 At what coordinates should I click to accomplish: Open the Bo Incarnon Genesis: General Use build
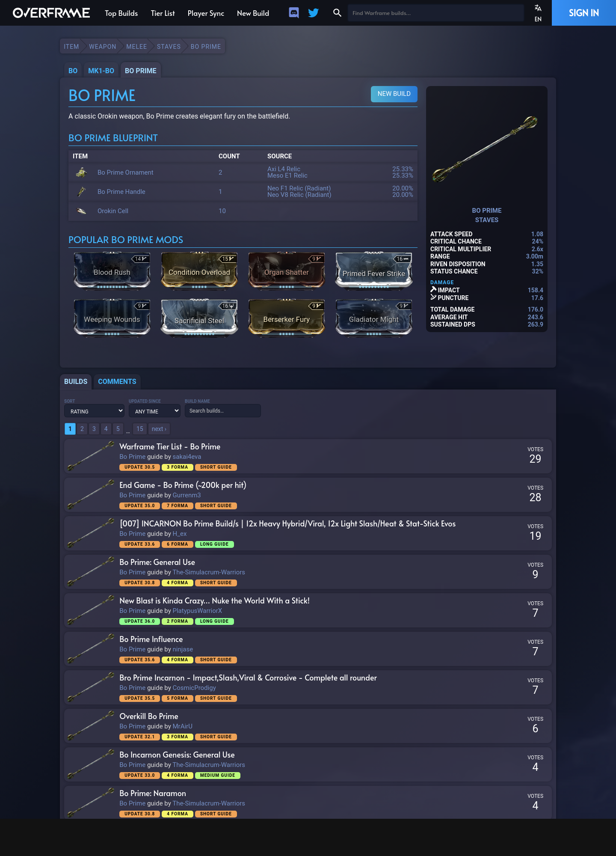[177, 755]
